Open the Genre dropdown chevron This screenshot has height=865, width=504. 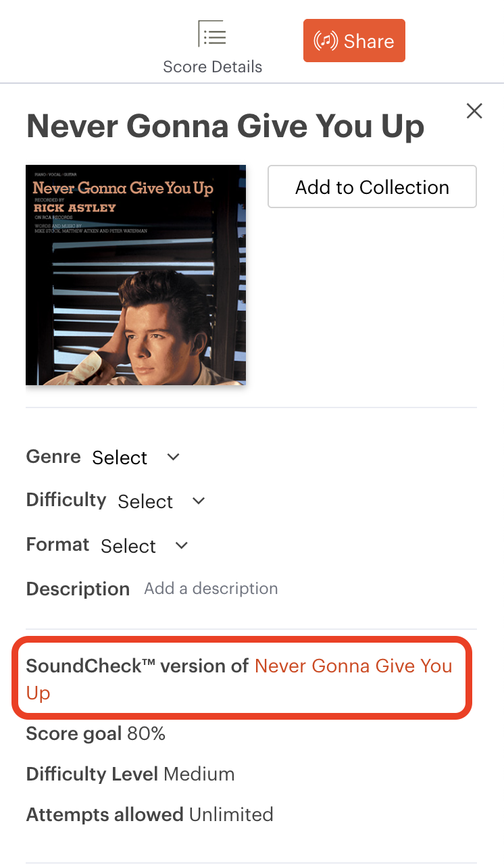click(172, 458)
